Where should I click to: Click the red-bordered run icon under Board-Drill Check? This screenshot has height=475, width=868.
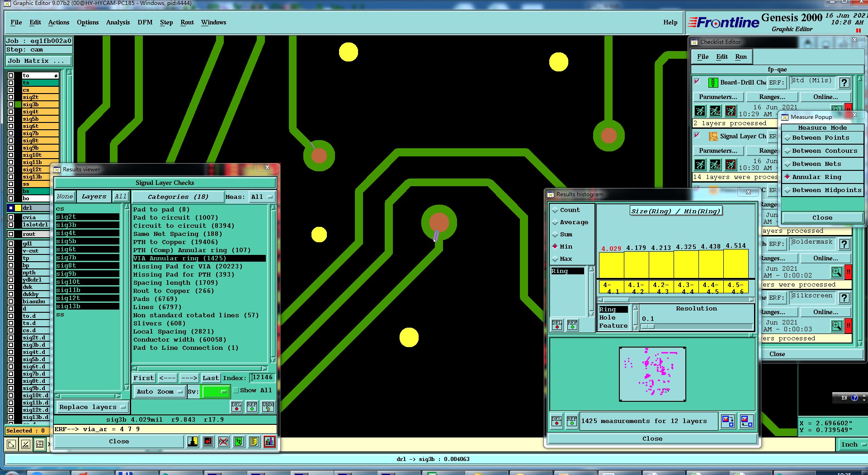[731, 111]
